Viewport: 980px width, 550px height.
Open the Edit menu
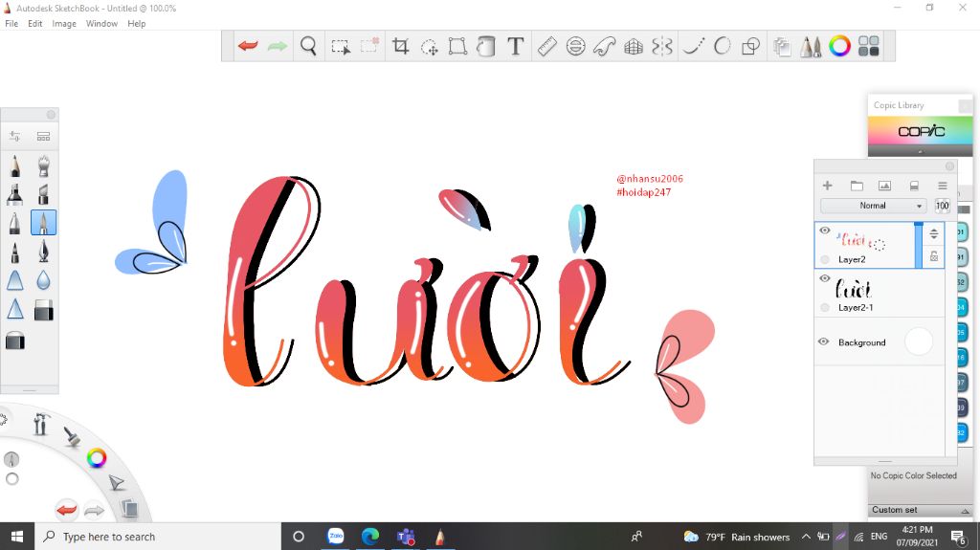click(x=35, y=24)
